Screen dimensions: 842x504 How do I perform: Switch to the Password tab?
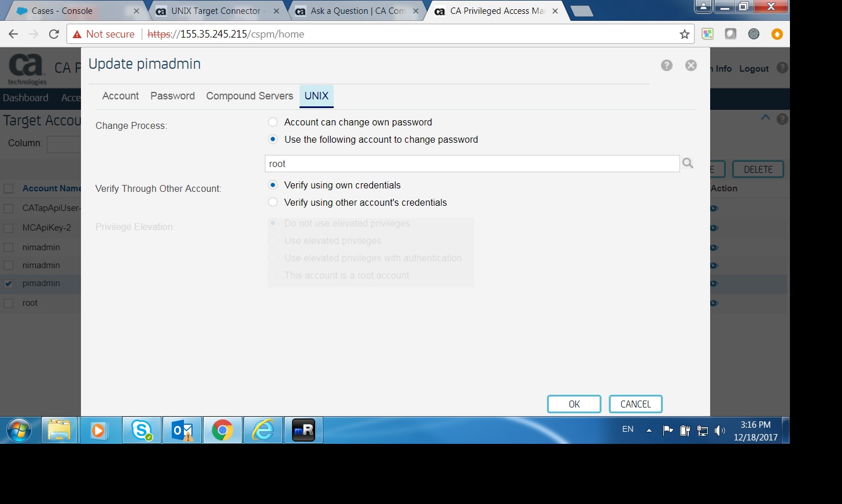[x=172, y=96]
